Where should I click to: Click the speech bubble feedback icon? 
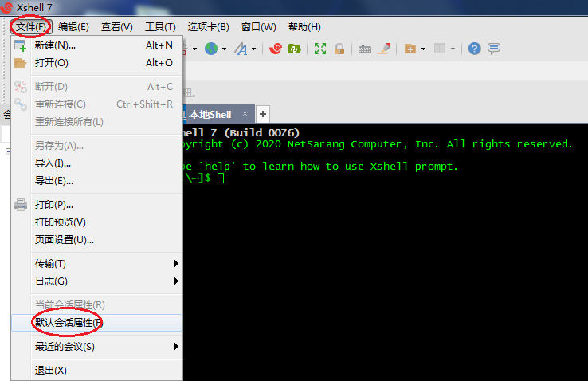(x=494, y=49)
